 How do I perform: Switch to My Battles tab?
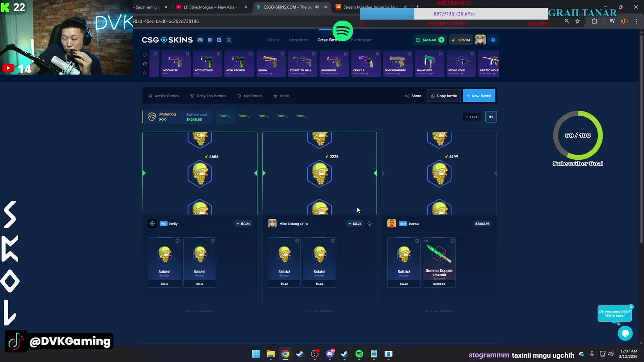249,96
